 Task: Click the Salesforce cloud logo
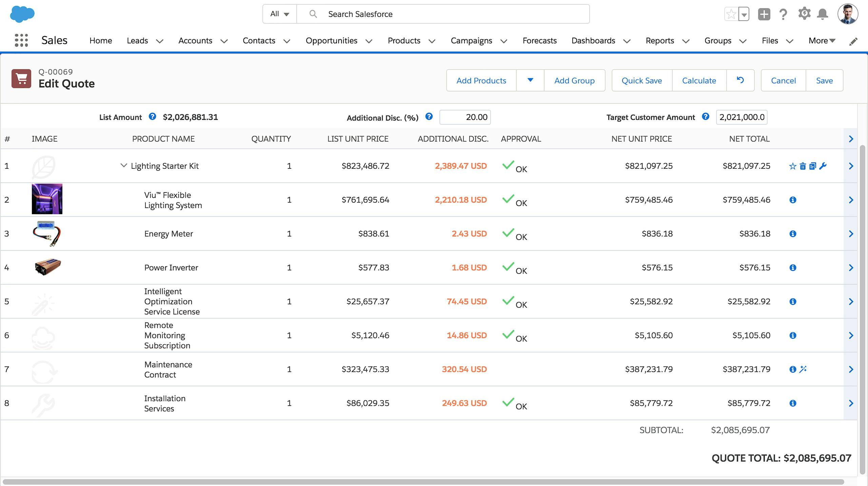point(22,14)
